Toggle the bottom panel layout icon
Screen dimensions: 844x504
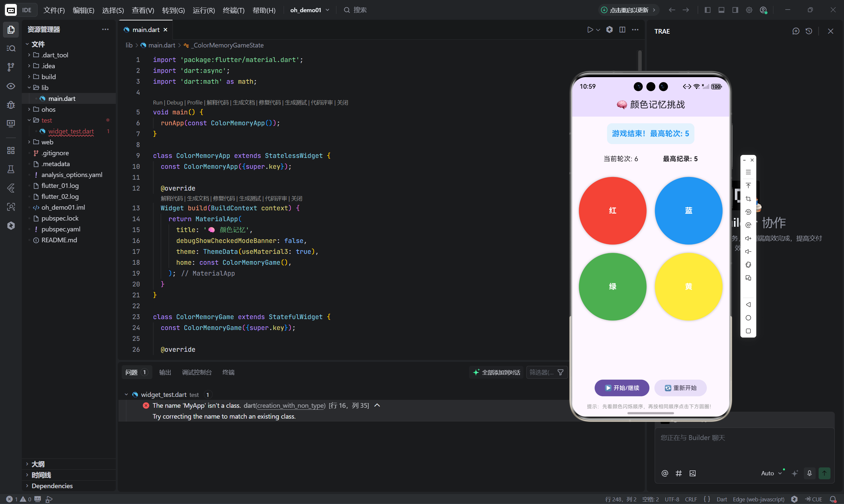click(x=721, y=10)
